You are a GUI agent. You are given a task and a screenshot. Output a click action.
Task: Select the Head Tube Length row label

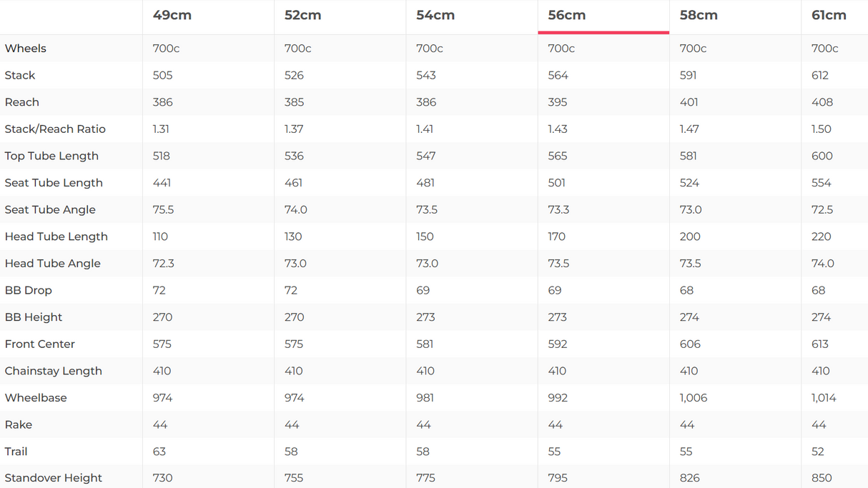pyautogui.click(x=56, y=236)
